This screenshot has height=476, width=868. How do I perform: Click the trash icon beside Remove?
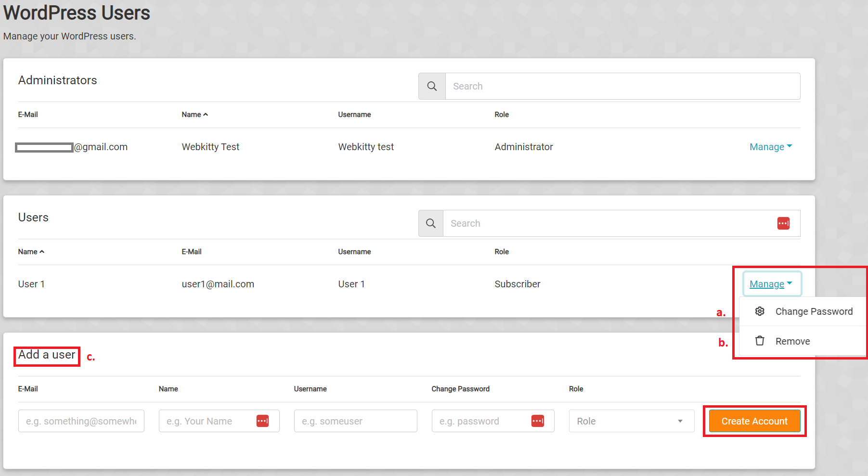click(x=760, y=341)
